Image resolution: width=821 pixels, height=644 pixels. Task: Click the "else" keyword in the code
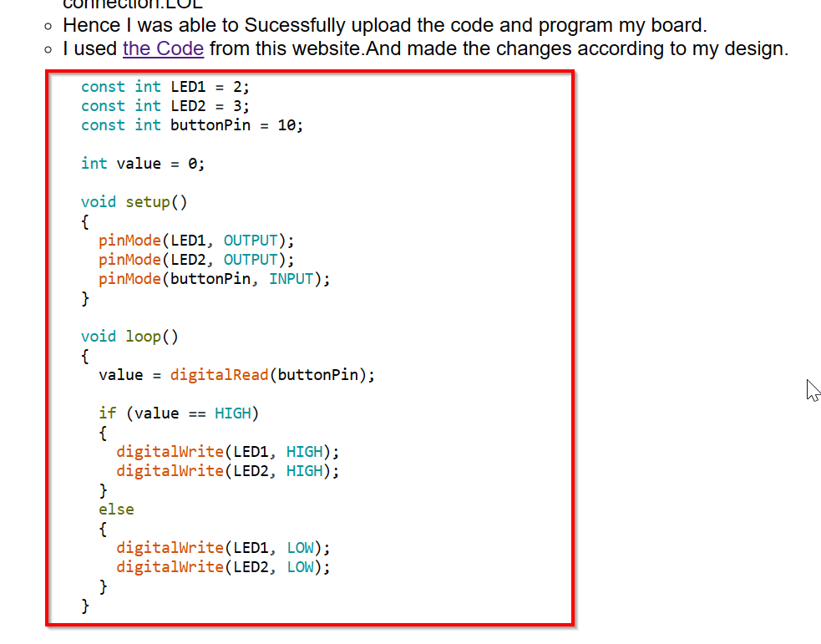[116, 510]
